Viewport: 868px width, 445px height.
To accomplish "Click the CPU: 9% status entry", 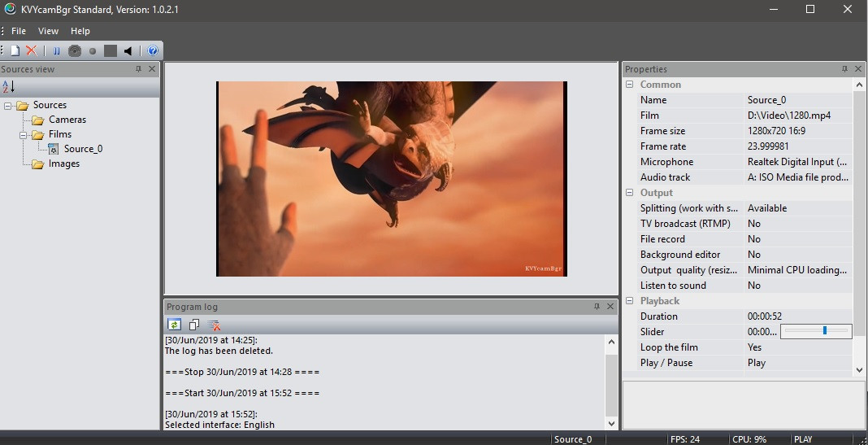I will 749,439.
